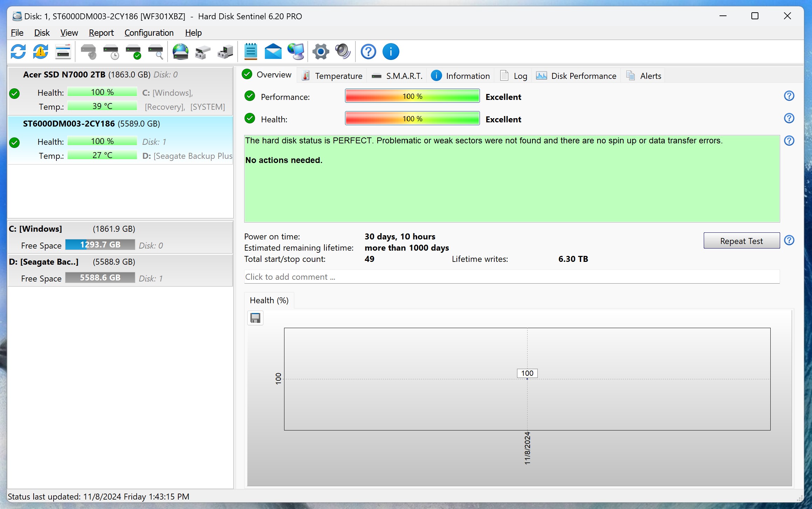Click the disk with magnifying glass icon
The width and height of the screenshot is (812, 509).
coord(156,52)
